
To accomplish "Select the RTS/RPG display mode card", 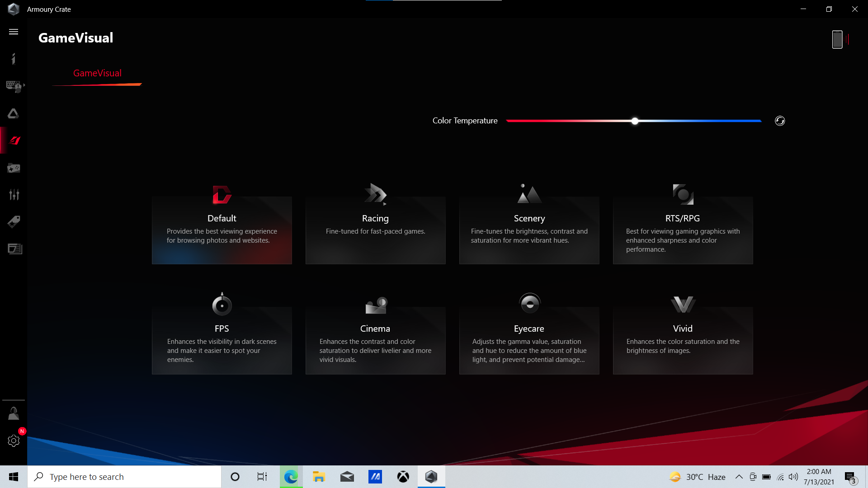I will coord(683,230).
